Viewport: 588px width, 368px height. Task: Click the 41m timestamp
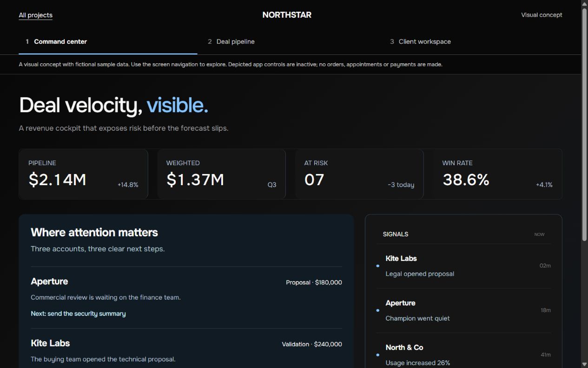point(546,355)
